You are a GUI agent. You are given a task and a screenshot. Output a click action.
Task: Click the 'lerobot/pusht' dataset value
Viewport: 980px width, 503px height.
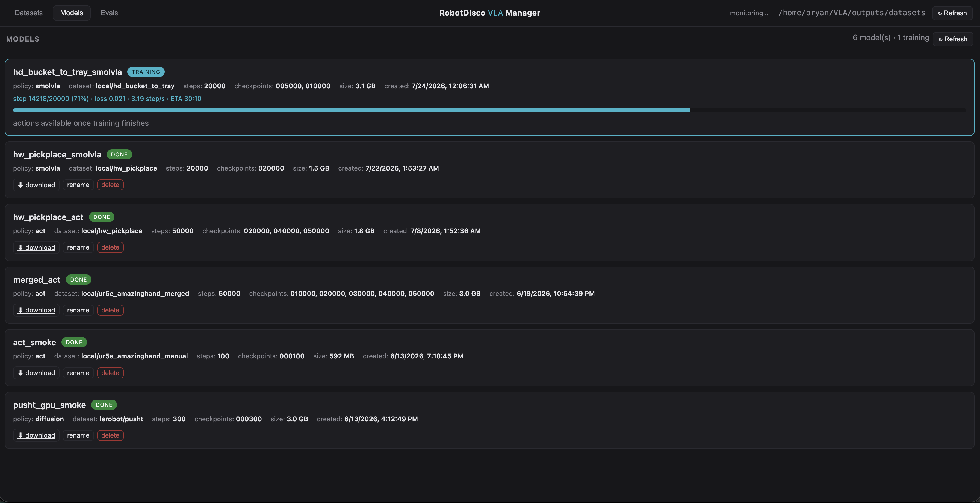point(121,419)
